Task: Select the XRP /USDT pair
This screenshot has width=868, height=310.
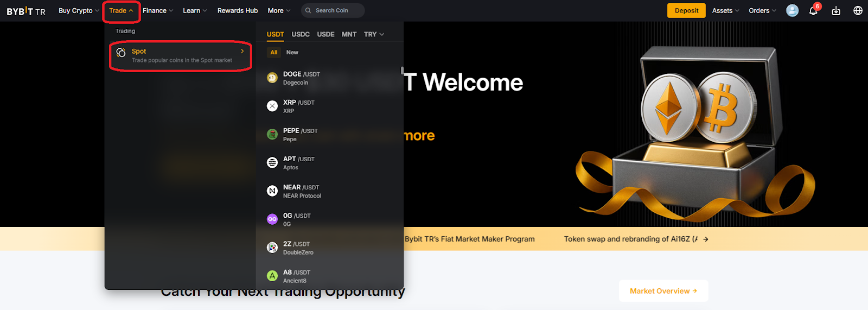Action: tap(330, 106)
